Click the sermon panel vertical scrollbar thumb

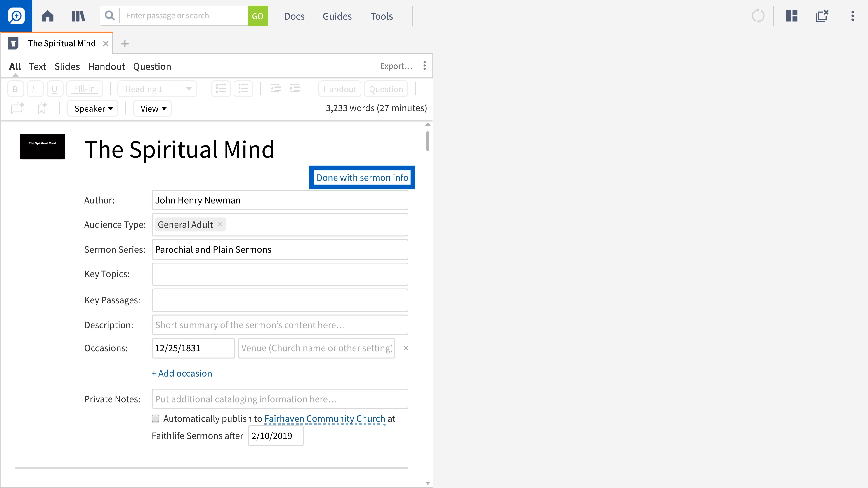pos(428,141)
